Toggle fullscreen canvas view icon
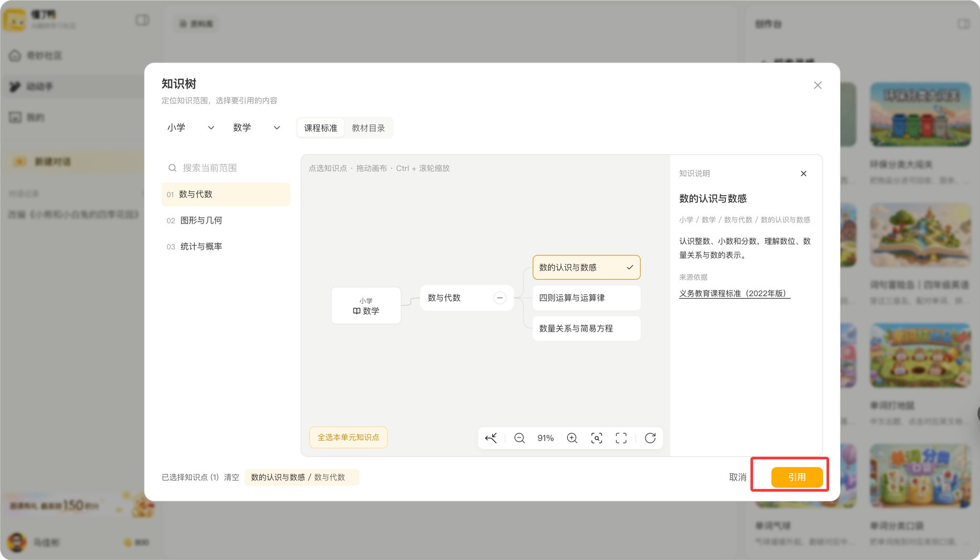The width and height of the screenshot is (980, 560). click(621, 438)
